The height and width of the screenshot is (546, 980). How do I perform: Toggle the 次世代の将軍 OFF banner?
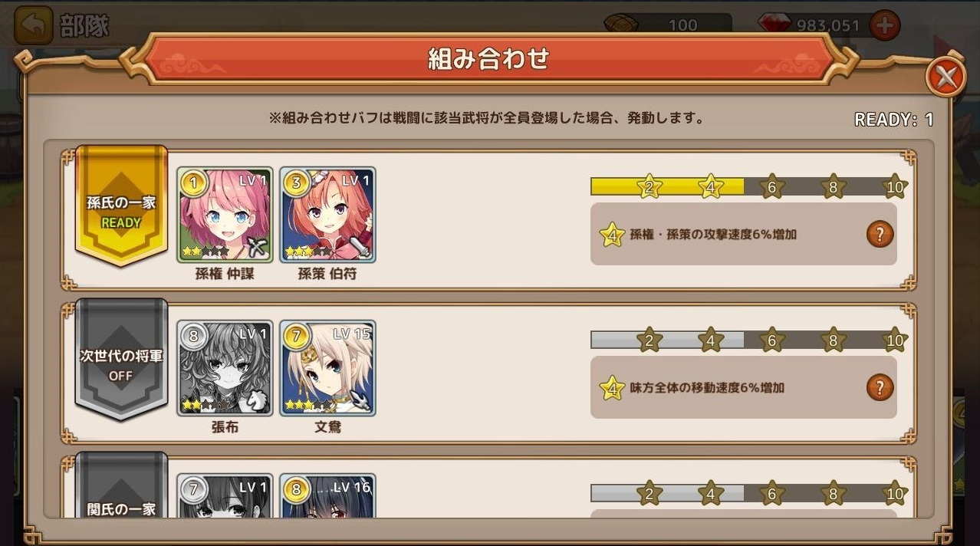click(x=121, y=359)
